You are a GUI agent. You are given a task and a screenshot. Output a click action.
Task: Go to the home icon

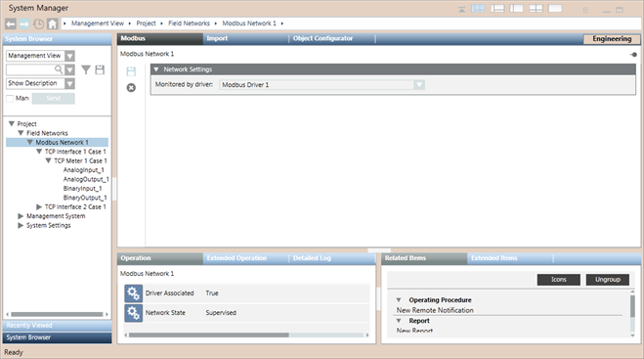coord(52,23)
